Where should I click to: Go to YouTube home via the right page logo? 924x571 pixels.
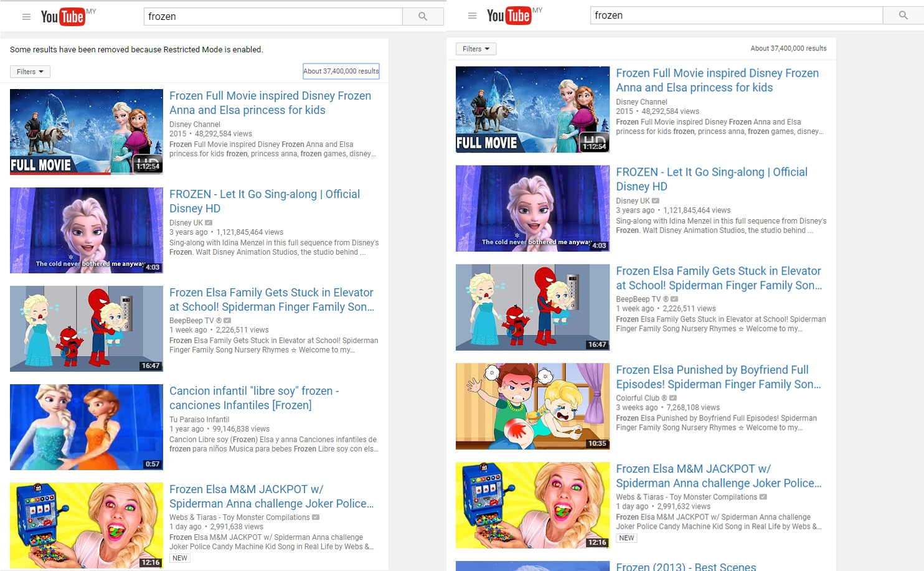click(509, 16)
